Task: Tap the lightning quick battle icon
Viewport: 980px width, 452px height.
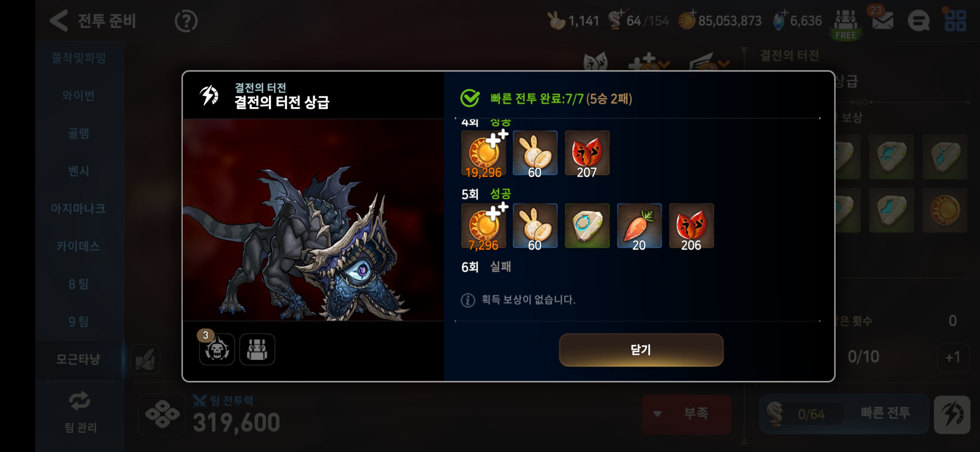Action: 952,414
